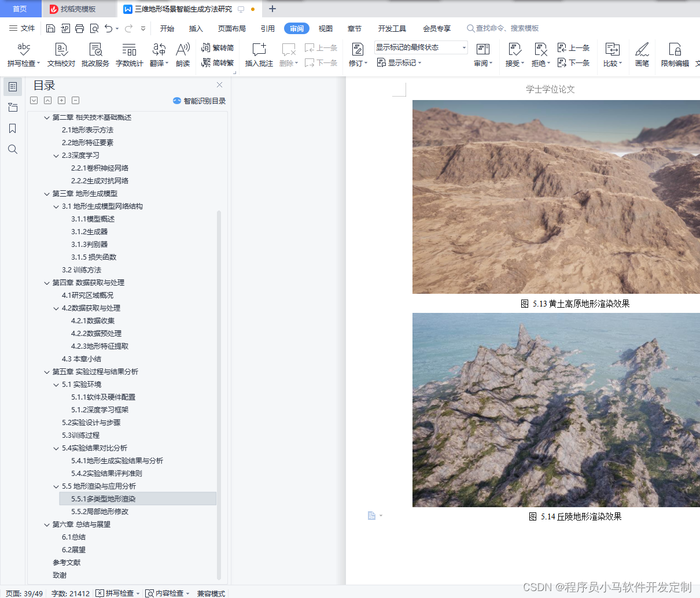The image size is (700, 598).
Task: Click the 查找命令、搜索模板 search field
Action: click(503, 28)
